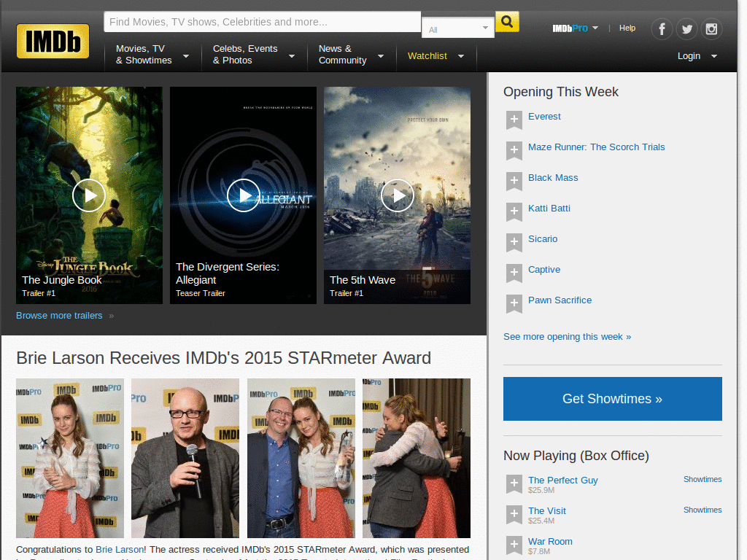Open IMDb's Instagram page icon
The height and width of the screenshot is (560, 747).
pyautogui.click(x=711, y=29)
